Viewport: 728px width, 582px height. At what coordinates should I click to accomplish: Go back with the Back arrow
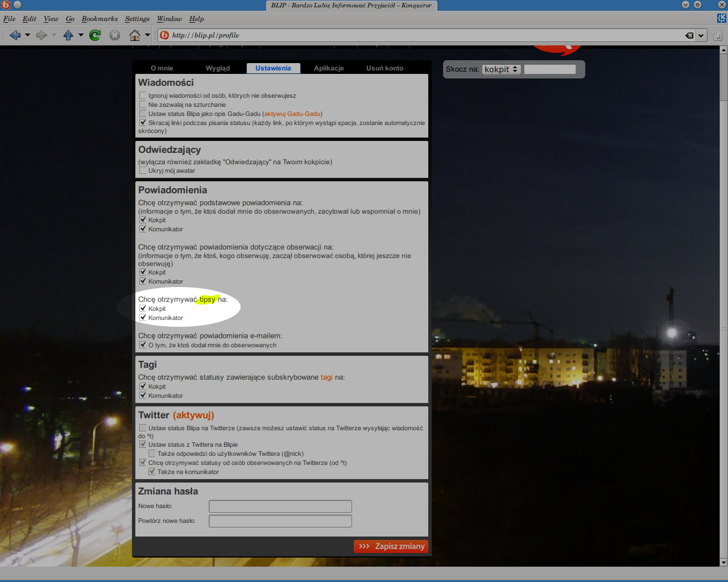15,35
